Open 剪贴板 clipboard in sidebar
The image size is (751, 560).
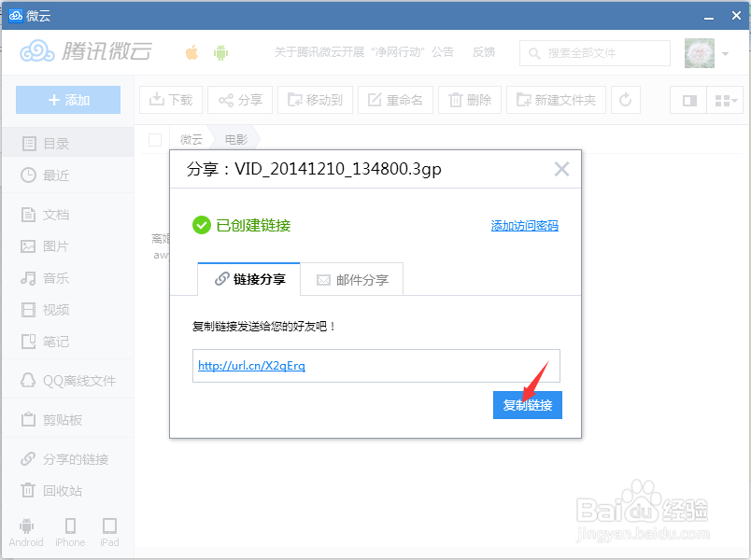pos(68,420)
